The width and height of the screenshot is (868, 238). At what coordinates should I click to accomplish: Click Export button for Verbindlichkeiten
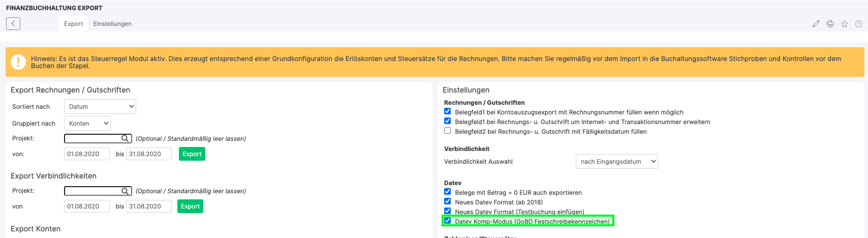tap(190, 206)
